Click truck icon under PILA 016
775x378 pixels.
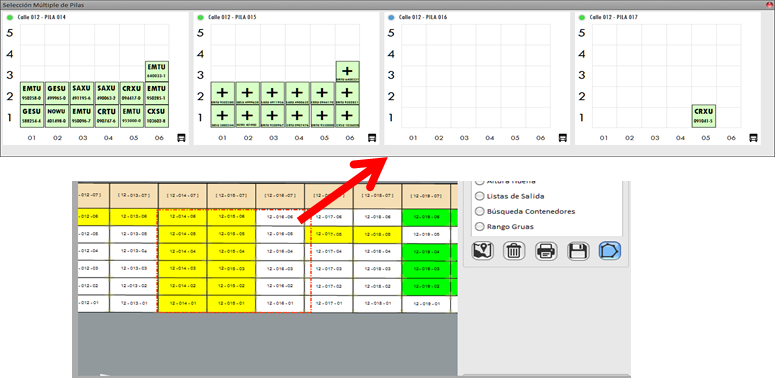point(562,138)
